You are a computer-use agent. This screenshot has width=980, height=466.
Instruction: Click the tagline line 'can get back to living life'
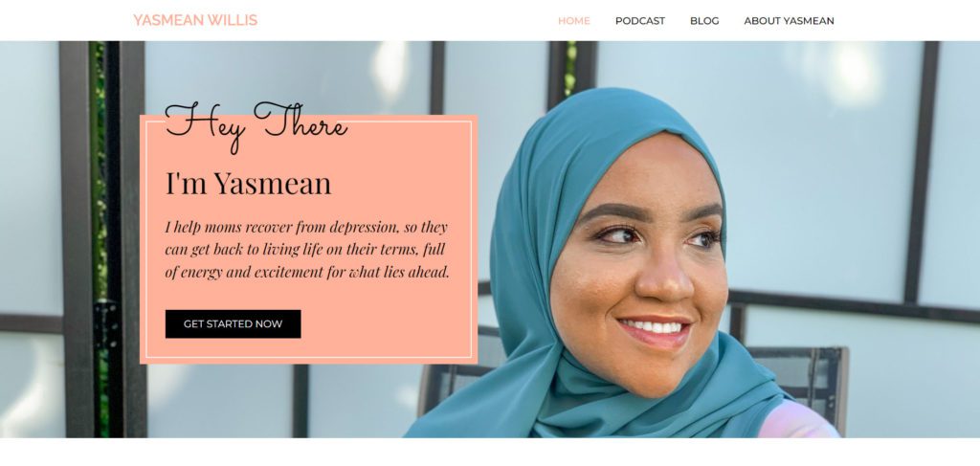pyautogui.click(x=305, y=249)
